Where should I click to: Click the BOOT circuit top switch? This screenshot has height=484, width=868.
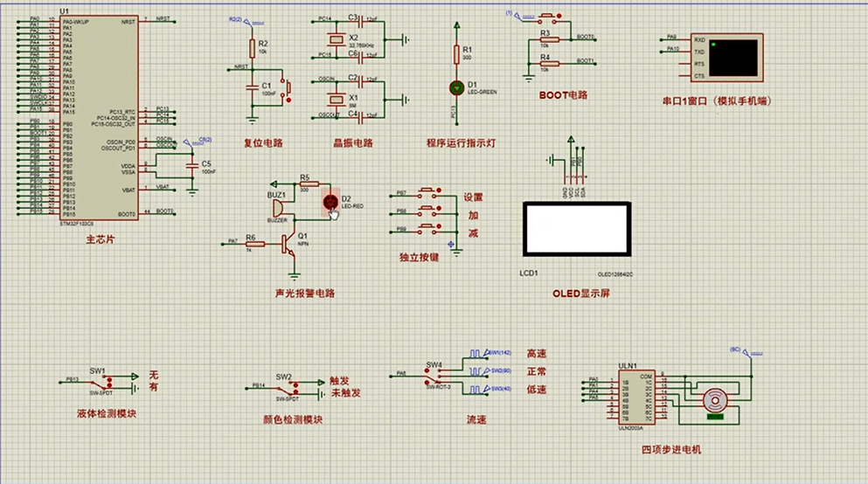click(x=549, y=17)
